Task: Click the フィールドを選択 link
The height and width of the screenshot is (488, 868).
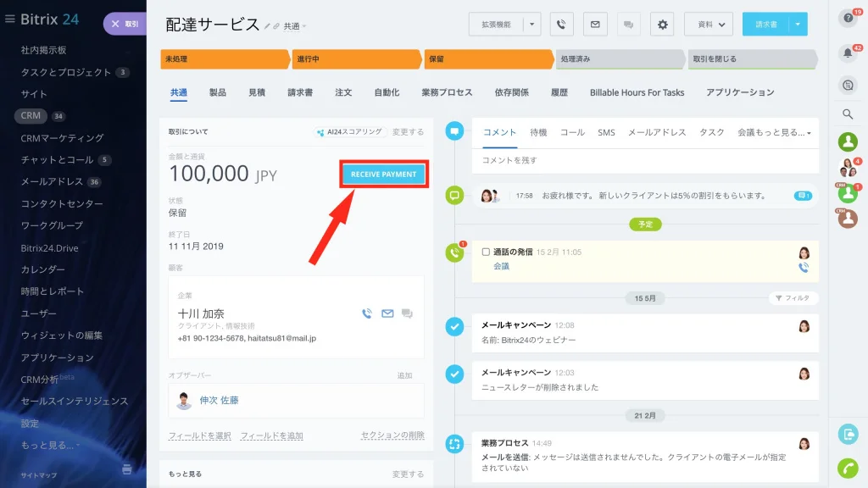Action: 199,436
